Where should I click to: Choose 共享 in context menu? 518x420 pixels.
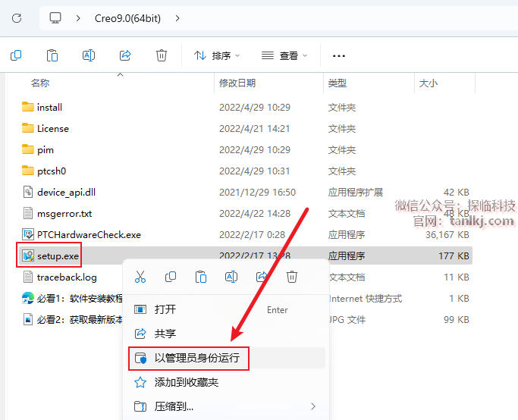(x=227, y=334)
